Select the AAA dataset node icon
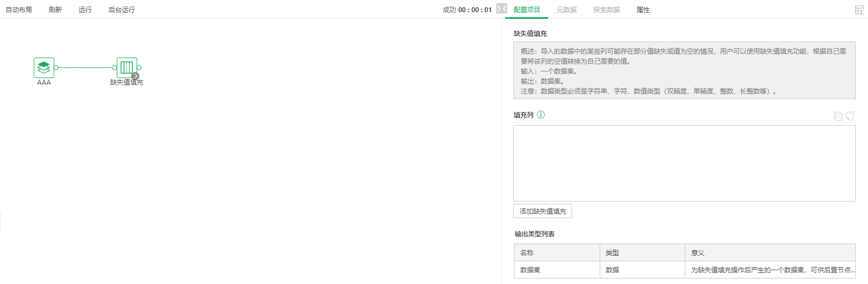 pos(44,68)
